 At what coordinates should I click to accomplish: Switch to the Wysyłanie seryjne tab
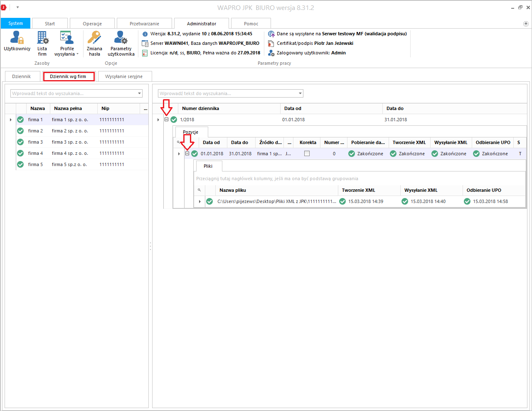[x=124, y=76]
